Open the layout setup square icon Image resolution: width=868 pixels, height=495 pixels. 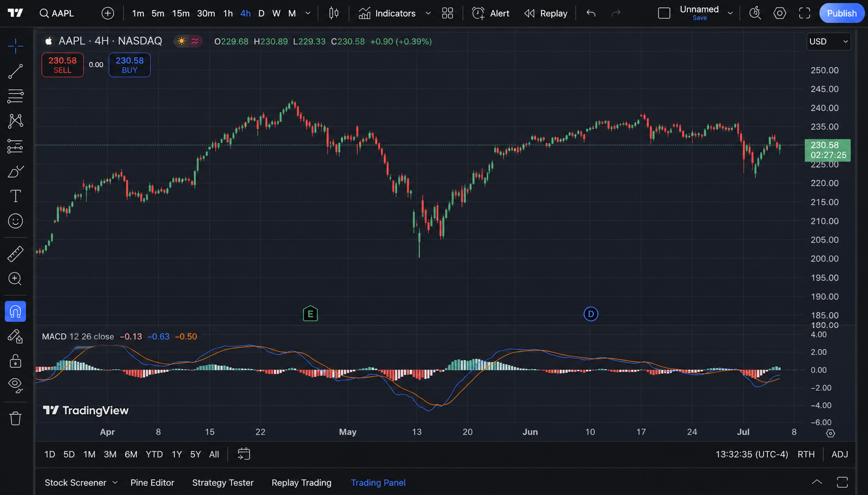664,13
